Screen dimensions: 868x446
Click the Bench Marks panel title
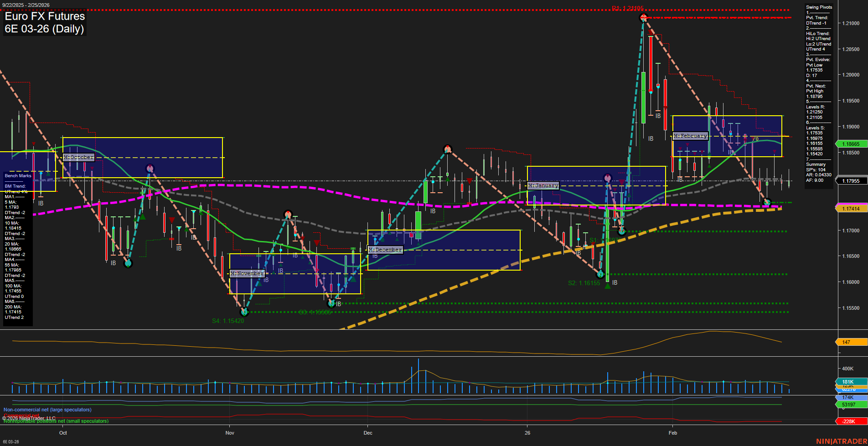pos(17,176)
